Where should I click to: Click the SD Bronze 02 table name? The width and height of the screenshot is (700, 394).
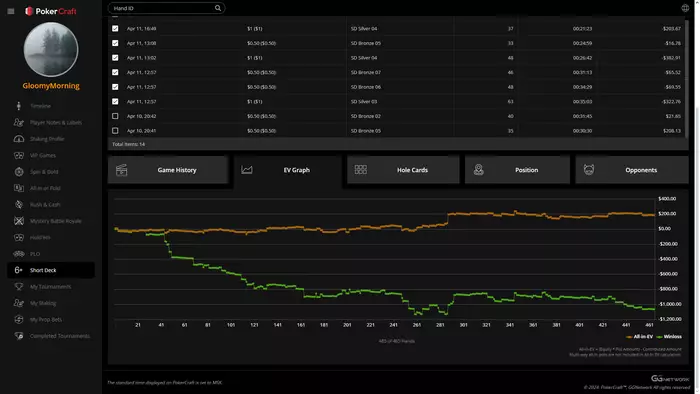[366, 116]
